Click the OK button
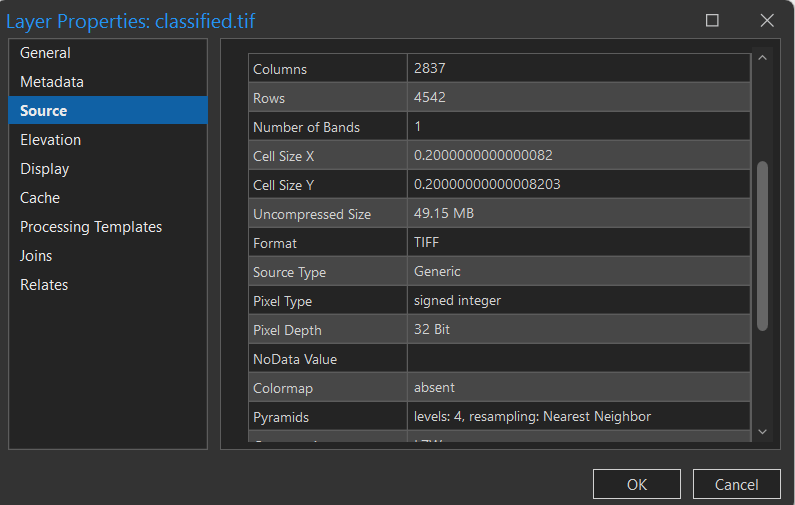 (x=637, y=484)
